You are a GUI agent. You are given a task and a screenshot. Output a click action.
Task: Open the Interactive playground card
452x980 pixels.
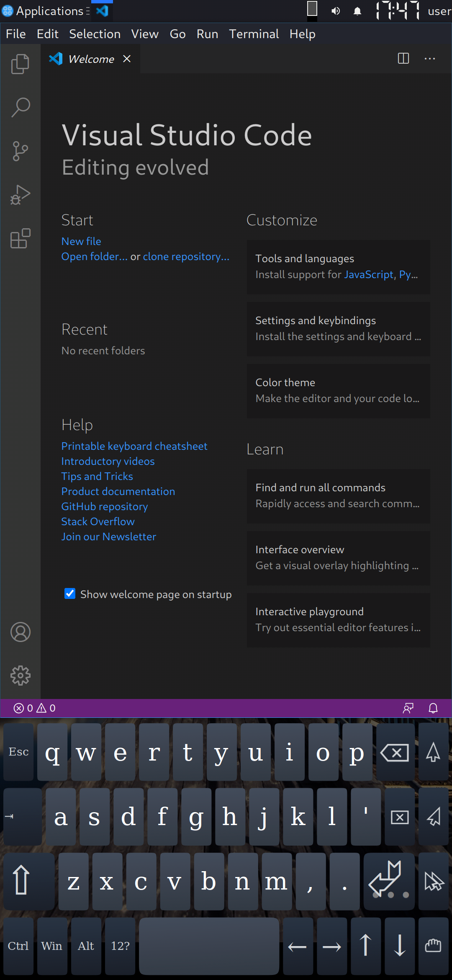click(x=339, y=620)
